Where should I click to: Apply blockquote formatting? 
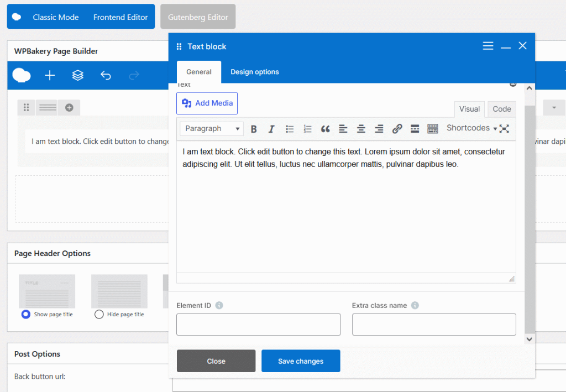pyautogui.click(x=325, y=129)
